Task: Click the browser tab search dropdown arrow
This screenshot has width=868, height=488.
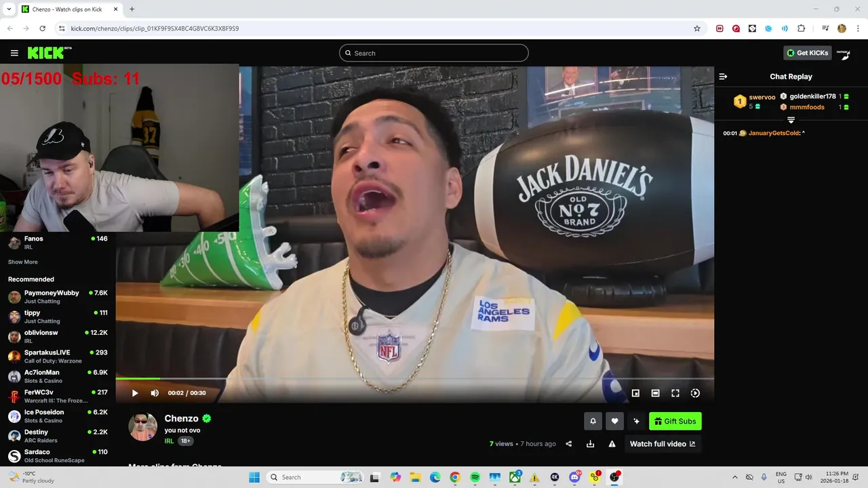Action: pos(9,9)
